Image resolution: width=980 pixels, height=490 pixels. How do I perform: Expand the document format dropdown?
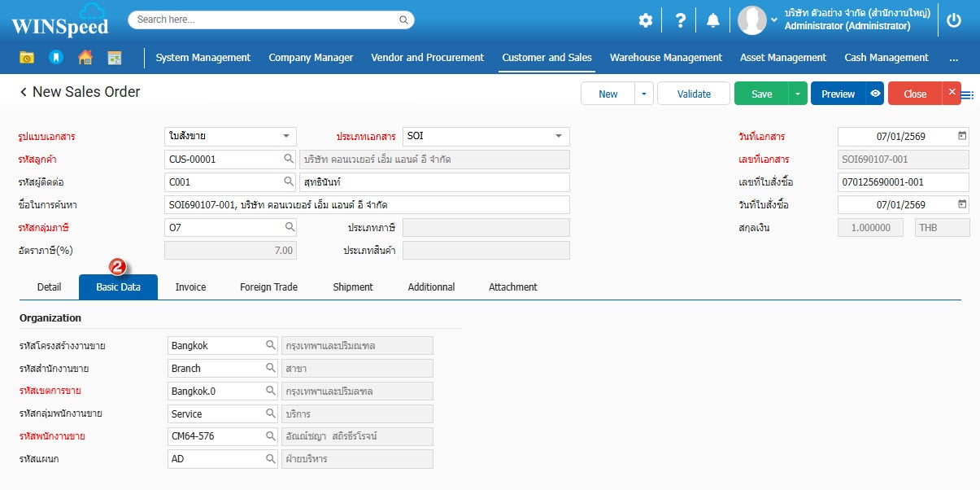(x=286, y=137)
